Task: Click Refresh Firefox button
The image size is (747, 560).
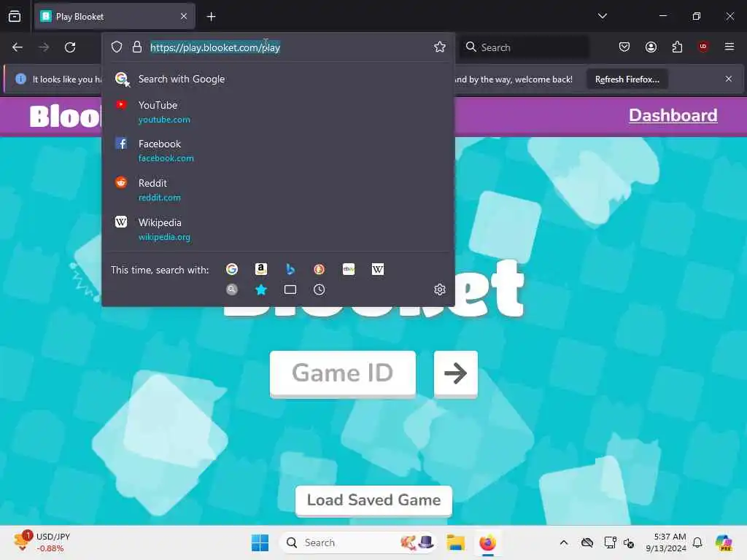Action: click(627, 79)
